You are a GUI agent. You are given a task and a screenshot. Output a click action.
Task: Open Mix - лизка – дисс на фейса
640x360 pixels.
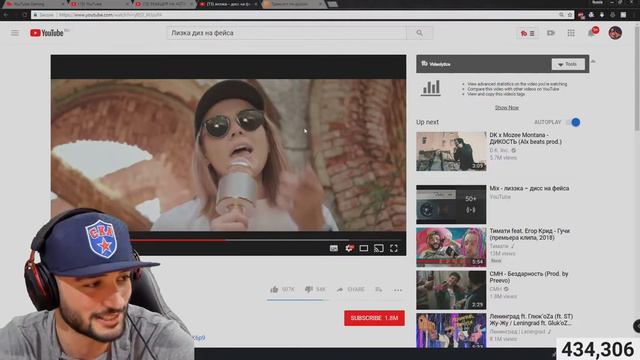point(529,188)
